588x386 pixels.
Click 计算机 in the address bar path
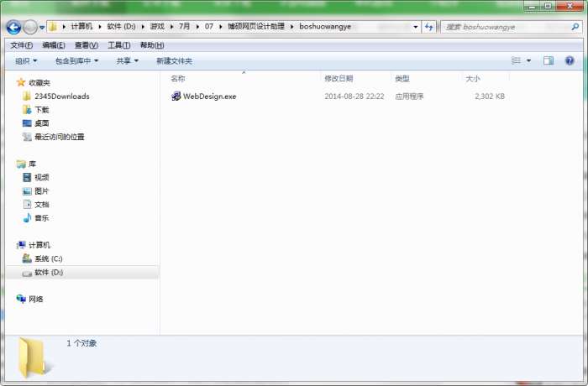point(81,27)
